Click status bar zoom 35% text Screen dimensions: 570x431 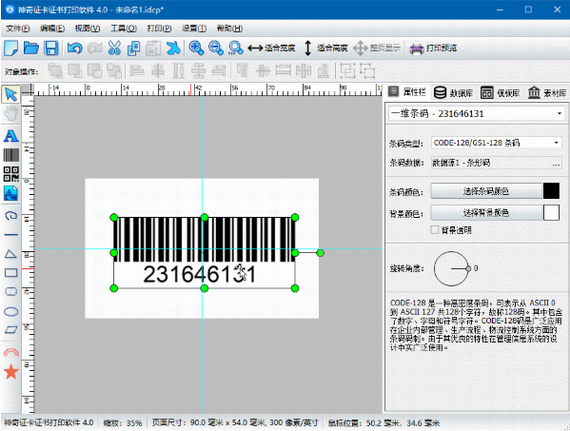[123, 423]
